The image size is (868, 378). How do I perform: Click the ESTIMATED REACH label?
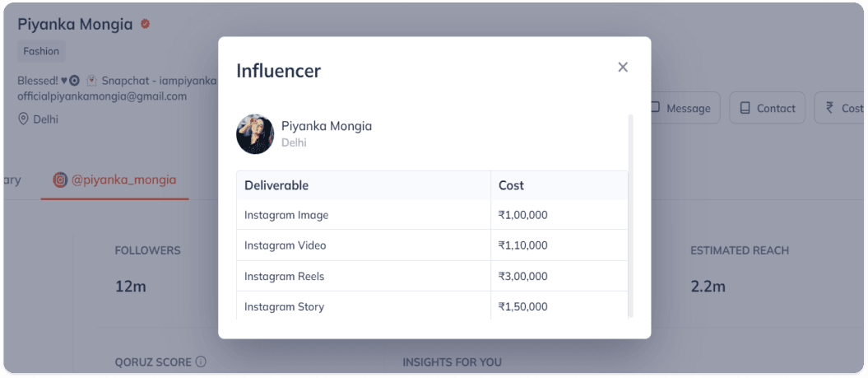pyautogui.click(x=740, y=250)
